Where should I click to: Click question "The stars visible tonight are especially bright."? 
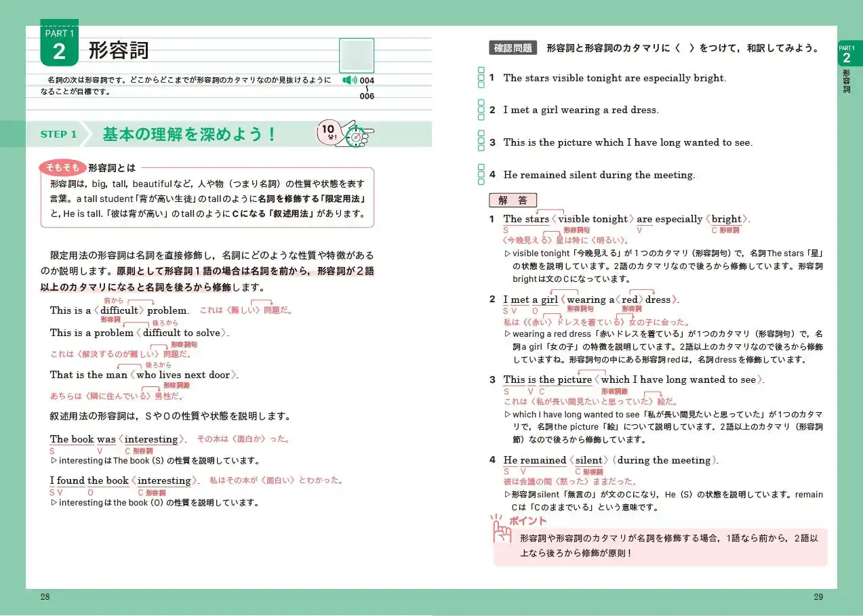(x=615, y=78)
